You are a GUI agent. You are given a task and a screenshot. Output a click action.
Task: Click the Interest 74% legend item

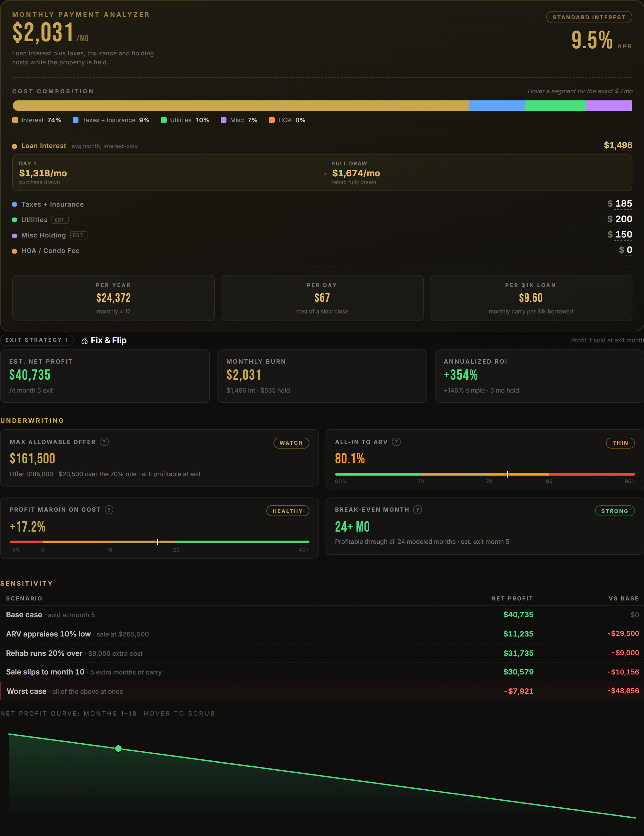pos(37,120)
